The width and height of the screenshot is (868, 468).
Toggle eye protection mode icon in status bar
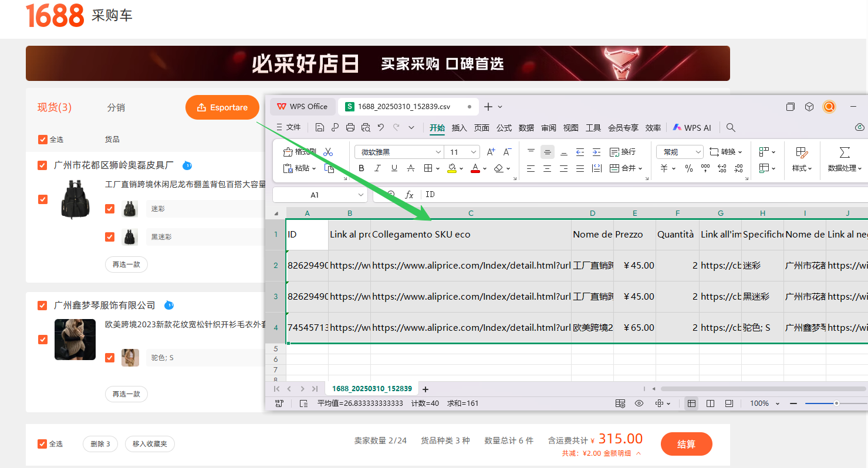tap(640, 403)
